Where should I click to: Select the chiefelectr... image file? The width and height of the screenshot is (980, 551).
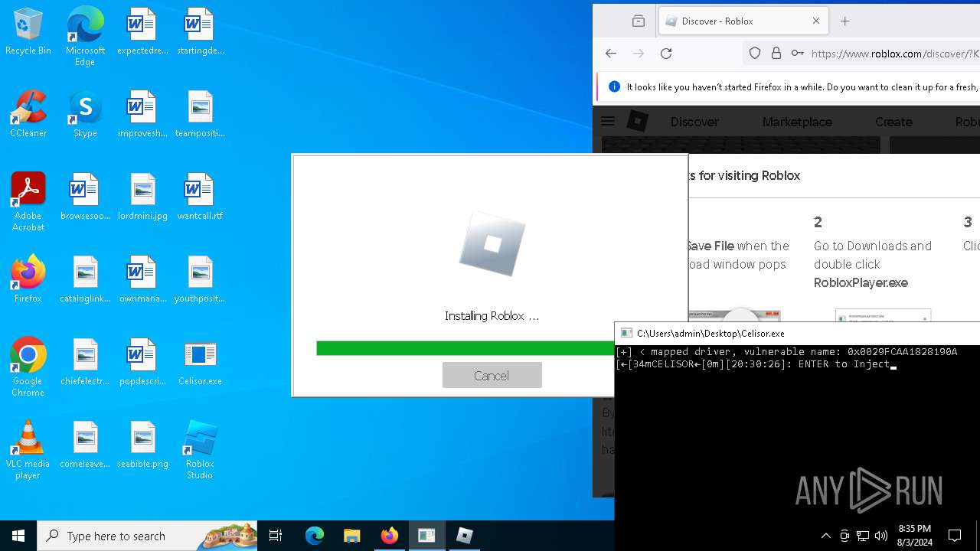click(x=85, y=363)
